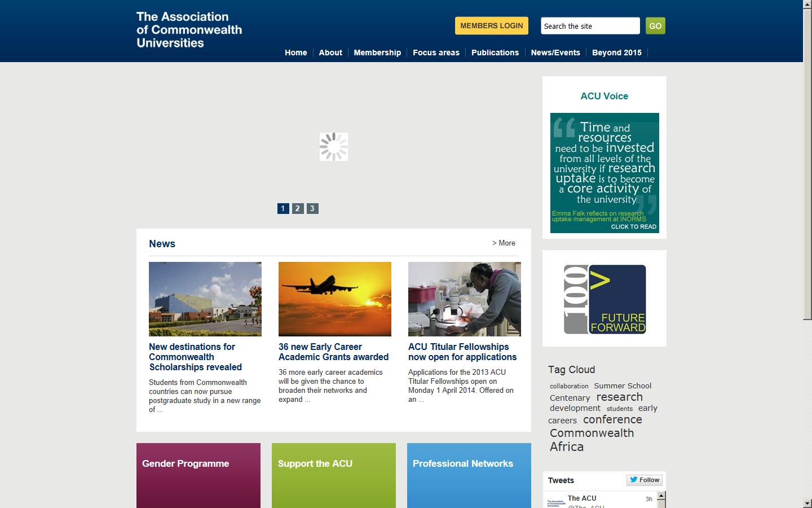This screenshot has height=508, width=812.
Task: Select slide 2 in the carousel
Action: point(298,208)
